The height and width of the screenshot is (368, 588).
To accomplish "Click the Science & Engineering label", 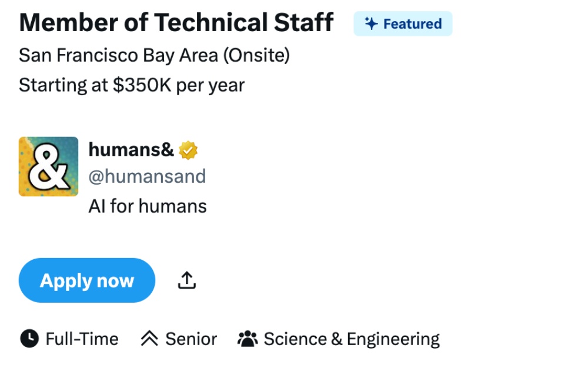I will [x=351, y=339].
